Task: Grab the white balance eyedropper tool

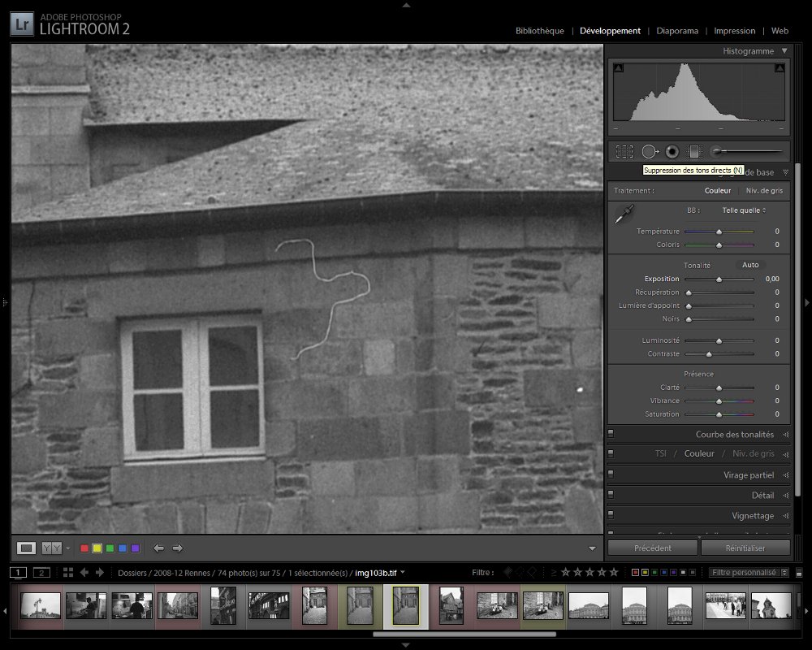Action: pyautogui.click(x=624, y=214)
